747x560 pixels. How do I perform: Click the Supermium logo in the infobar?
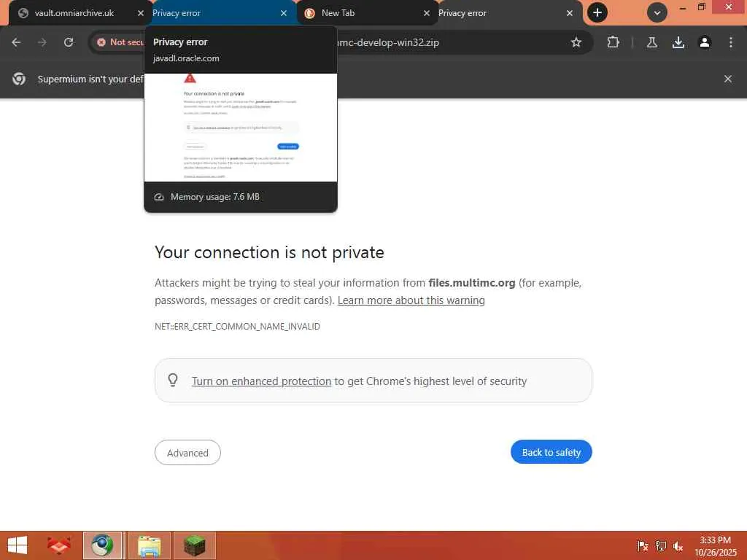tap(19, 79)
